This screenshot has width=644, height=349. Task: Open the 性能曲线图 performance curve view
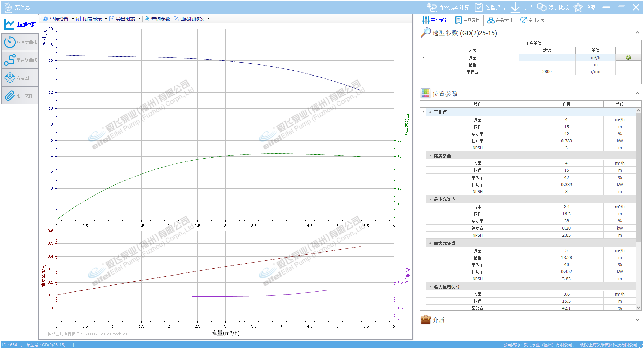tap(20, 24)
